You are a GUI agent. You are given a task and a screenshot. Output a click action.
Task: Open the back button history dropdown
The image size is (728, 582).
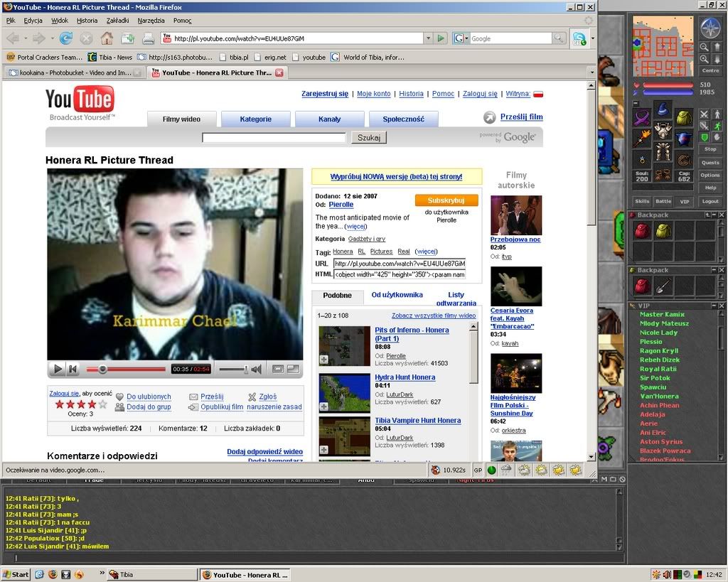click(26, 38)
